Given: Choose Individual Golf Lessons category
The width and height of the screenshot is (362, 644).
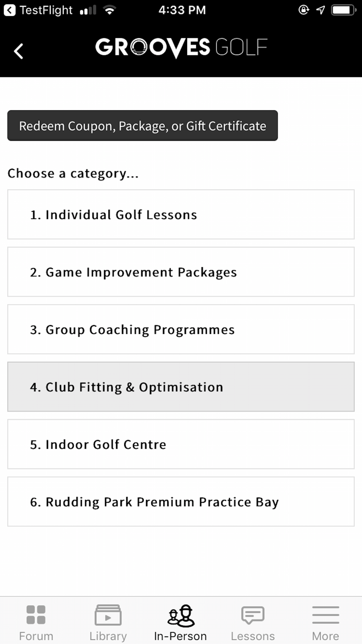Looking at the screenshot, I should (x=181, y=214).
